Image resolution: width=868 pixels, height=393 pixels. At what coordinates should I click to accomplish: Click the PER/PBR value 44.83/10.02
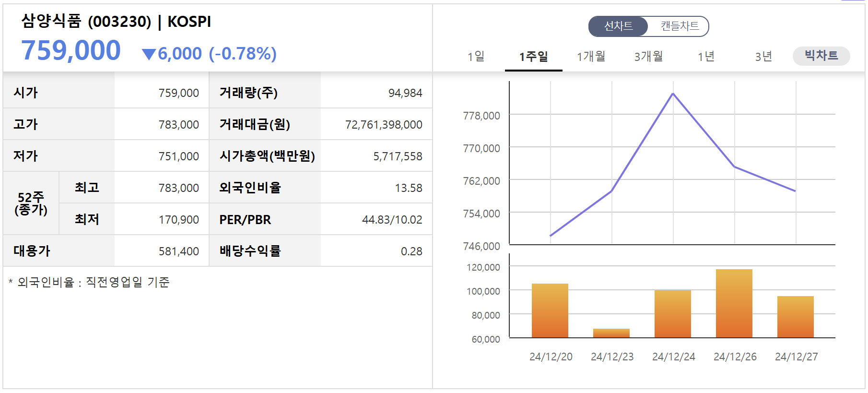(392, 220)
